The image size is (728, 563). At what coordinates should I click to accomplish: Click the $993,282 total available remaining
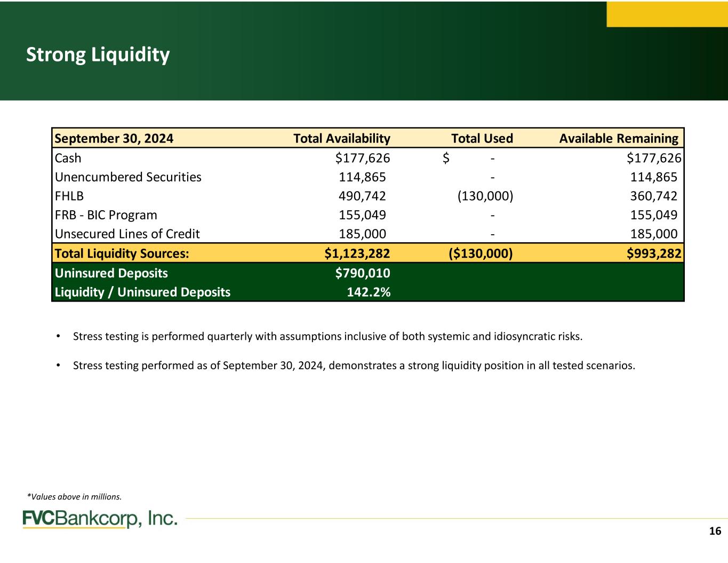click(654, 253)
